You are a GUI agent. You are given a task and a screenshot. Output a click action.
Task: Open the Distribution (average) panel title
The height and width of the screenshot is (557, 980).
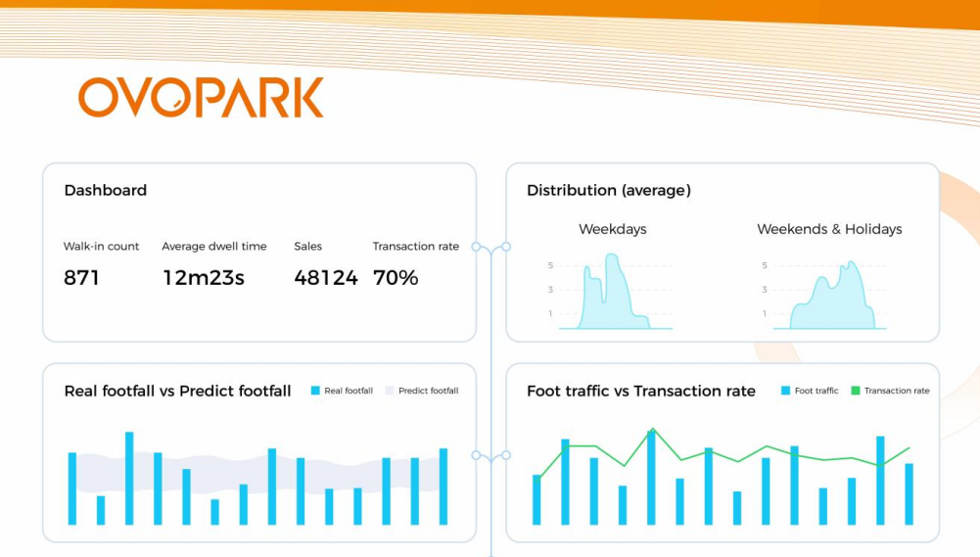609,190
